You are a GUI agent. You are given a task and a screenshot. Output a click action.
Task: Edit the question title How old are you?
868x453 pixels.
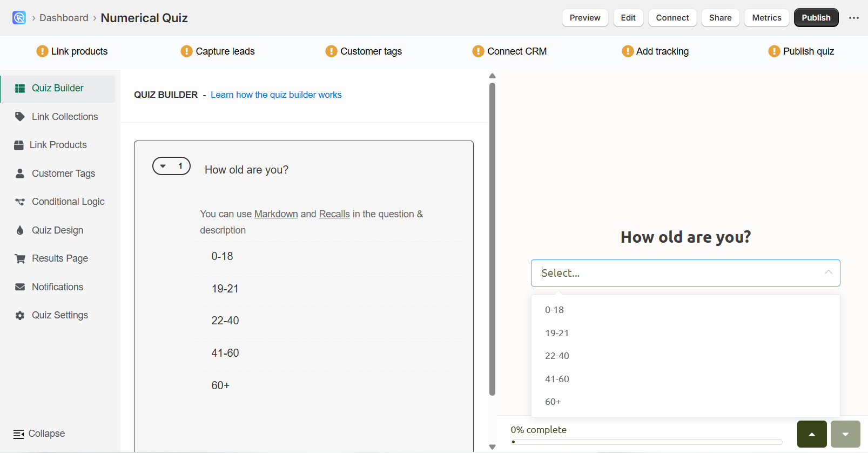tap(246, 170)
